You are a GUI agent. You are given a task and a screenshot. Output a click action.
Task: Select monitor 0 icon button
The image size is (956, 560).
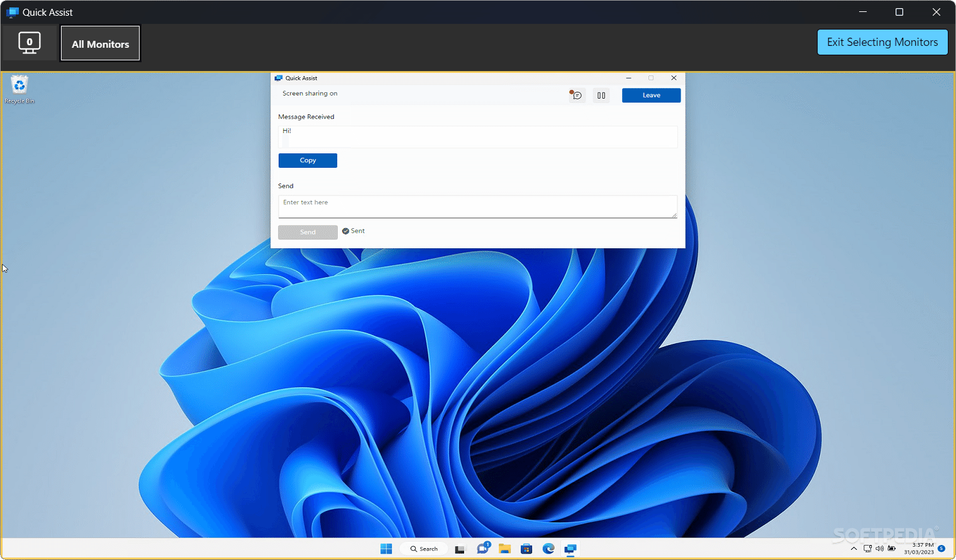[x=29, y=43]
